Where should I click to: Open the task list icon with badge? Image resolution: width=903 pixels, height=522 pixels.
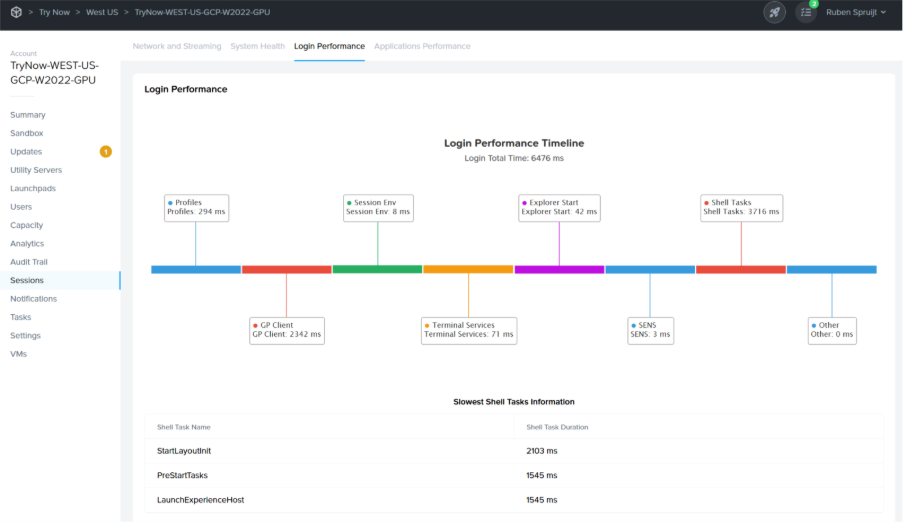(x=805, y=12)
